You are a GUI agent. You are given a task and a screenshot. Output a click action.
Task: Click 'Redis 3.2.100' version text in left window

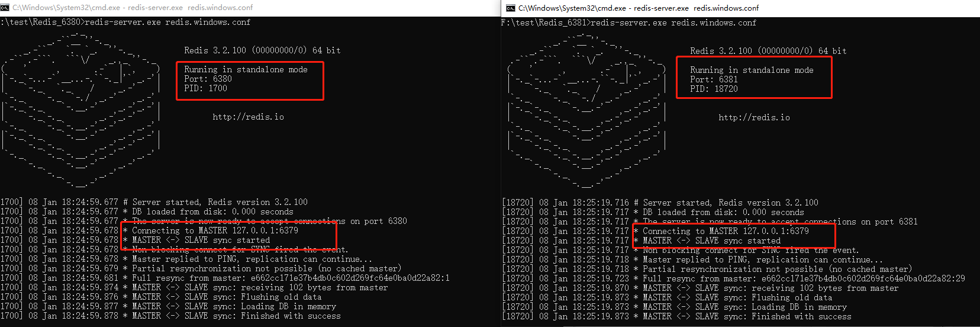[262, 51]
